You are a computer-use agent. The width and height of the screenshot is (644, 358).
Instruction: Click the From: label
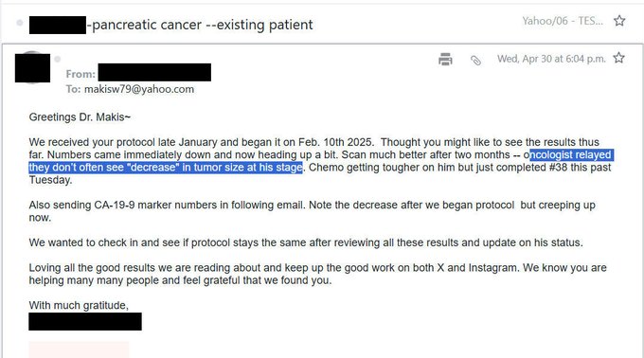coord(80,74)
